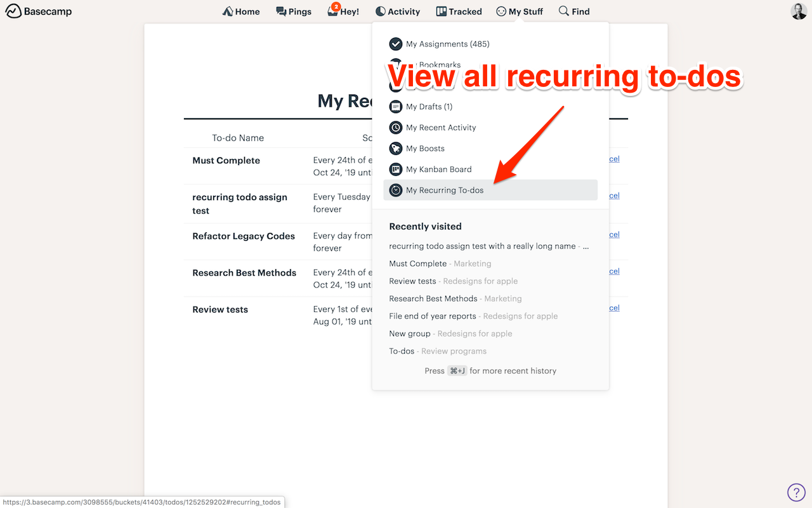Cancel the 'recurring todo assign test' to-do
Screen dimensions: 812x508
(614, 196)
